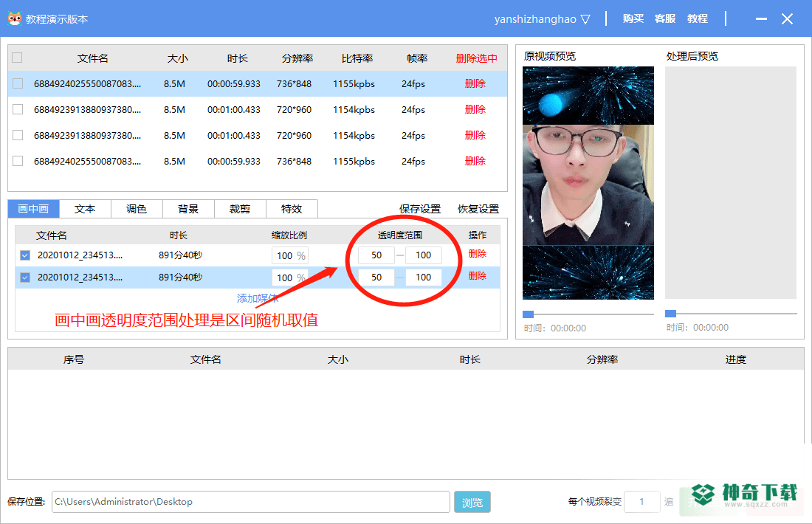Click the original video preview thumbnail
This screenshot has height=524, width=812.
coord(588,183)
